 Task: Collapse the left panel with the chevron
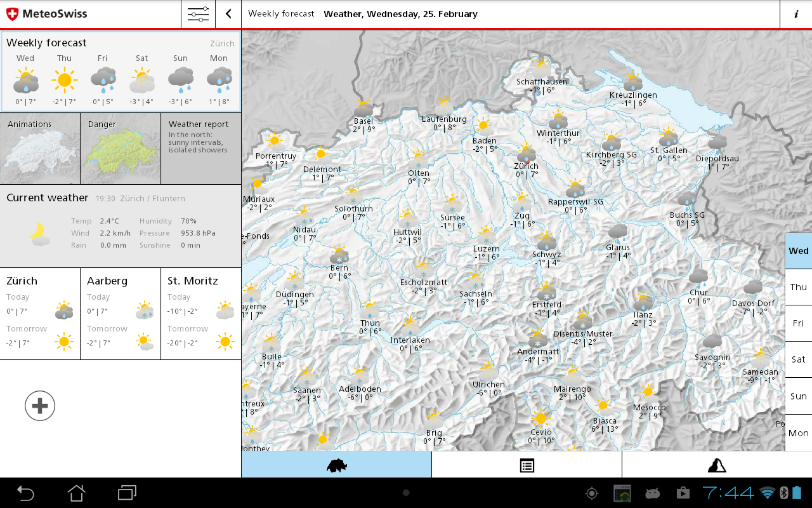click(228, 14)
